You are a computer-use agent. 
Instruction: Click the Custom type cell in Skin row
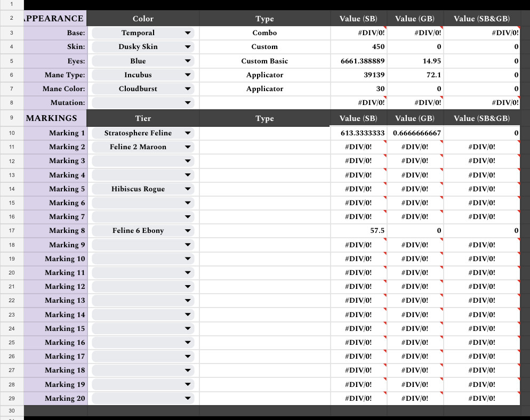pyautogui.click(x=264, y=46)
